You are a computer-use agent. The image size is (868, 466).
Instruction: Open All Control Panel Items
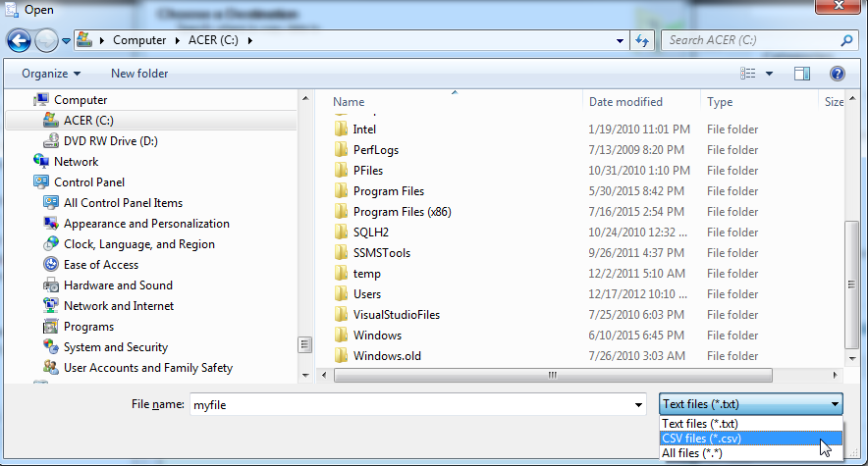pos(123,203)
